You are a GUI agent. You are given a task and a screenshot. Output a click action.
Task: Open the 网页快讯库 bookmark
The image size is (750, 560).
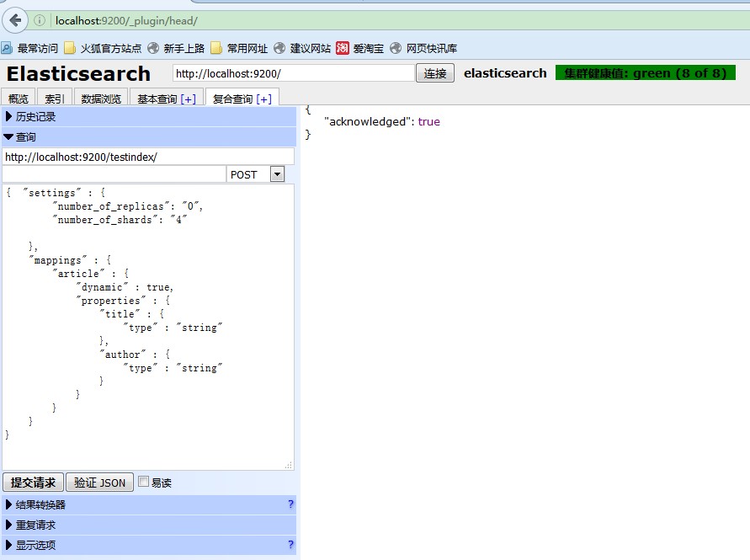click(x=423, y=48)
